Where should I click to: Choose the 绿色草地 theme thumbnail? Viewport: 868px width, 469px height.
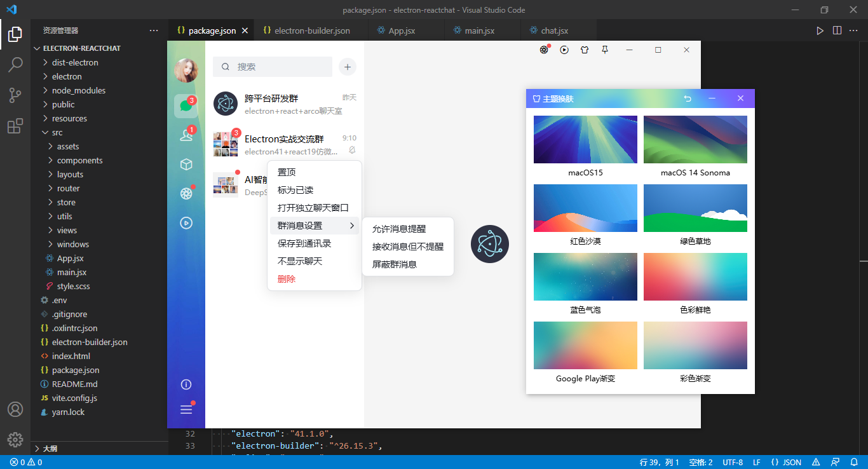[695, 208]
